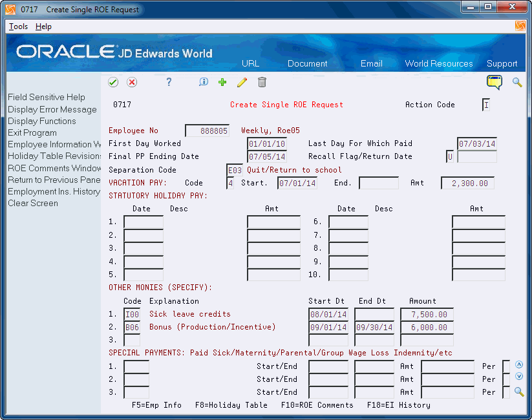Click Statutory Holiday row 6 Date field

(348, 222)
